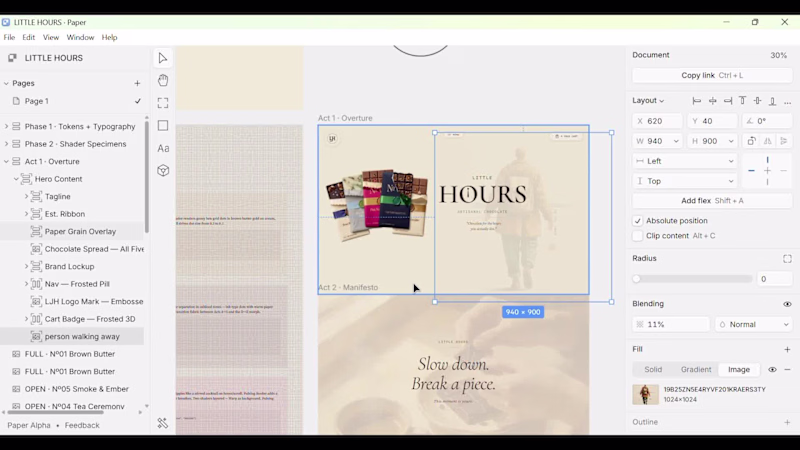
Task: Open the Left horizontal position dropdown
Action: coord(685,161)
